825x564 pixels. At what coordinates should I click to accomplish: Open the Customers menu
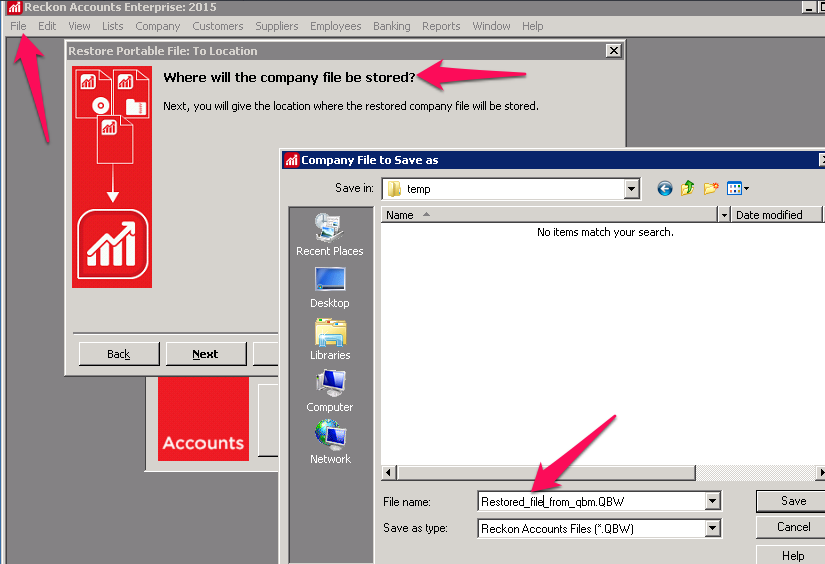(217, 26)
